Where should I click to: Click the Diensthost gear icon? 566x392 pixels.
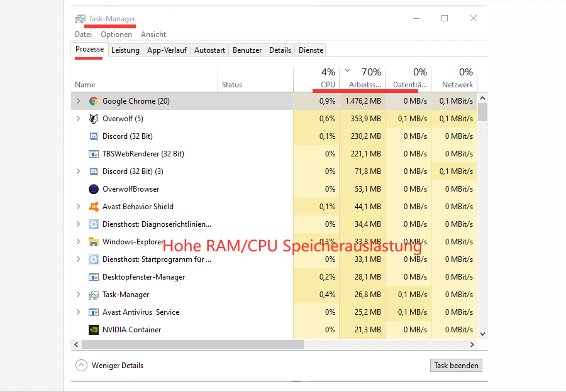pyautogui.click(x=93, y=224)
